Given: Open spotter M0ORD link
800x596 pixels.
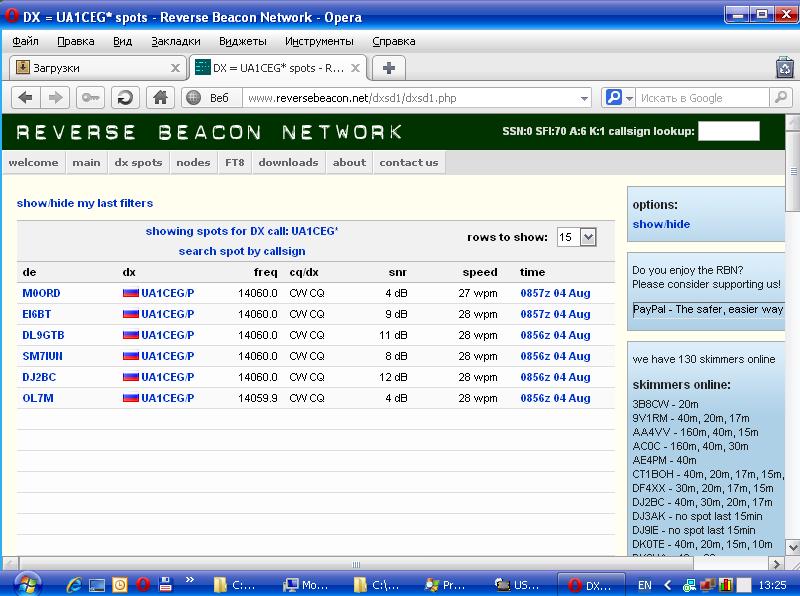Looking at the screenshot, I should click(41, 293).
